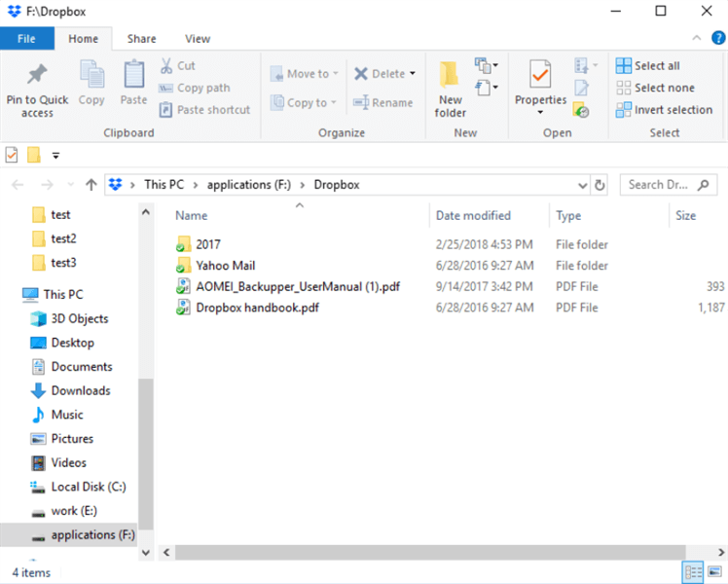
Task: Click navigation pane scroll down arrow
Action: (146, 553)
